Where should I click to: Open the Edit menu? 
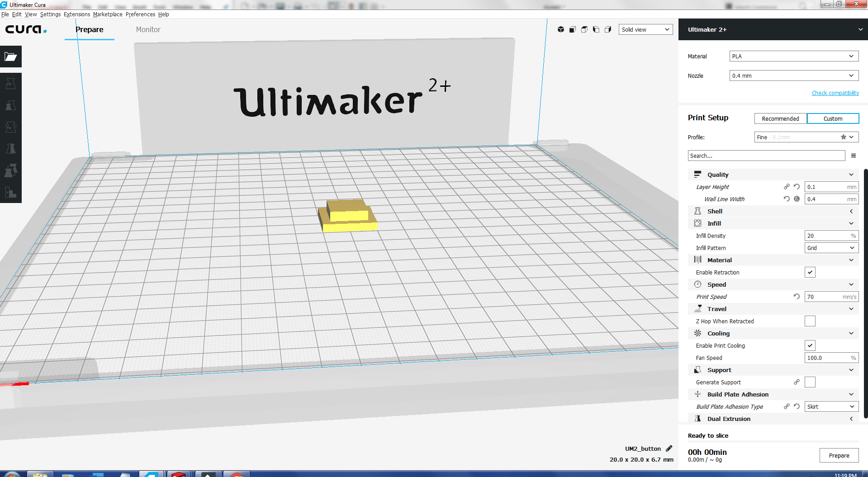[17, 14]
